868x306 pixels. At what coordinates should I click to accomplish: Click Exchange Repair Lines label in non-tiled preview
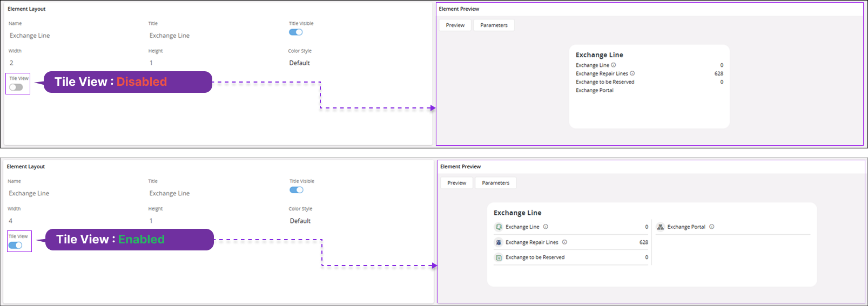602,74
